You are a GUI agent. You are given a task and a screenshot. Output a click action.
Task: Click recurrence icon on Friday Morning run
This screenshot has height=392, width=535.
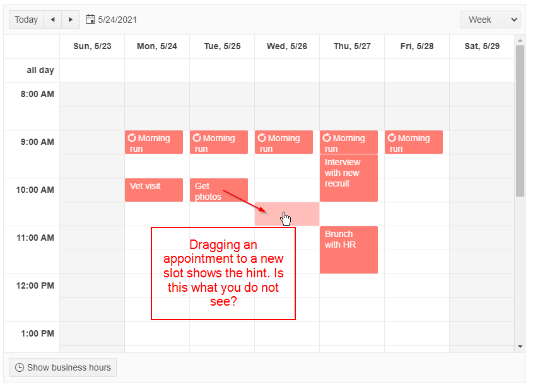pyautogui.click(x=392, y=138)
